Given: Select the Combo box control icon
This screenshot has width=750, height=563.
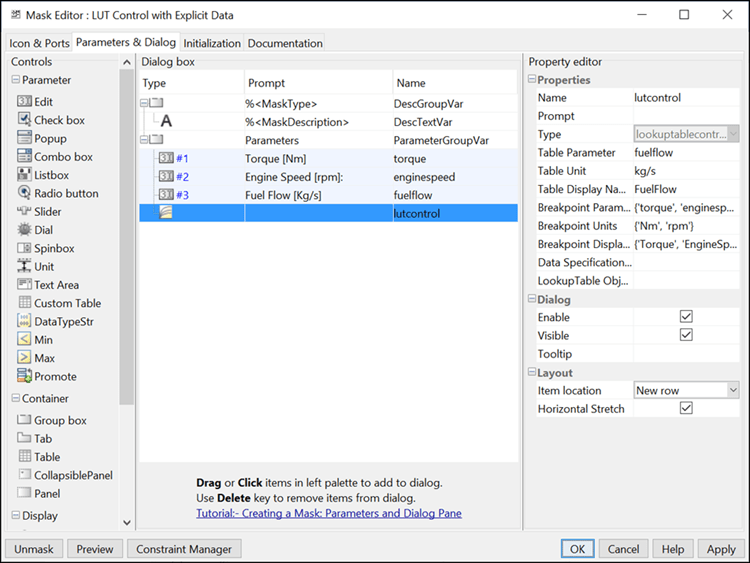Looking at the screenshot, I should click(25, 157).
